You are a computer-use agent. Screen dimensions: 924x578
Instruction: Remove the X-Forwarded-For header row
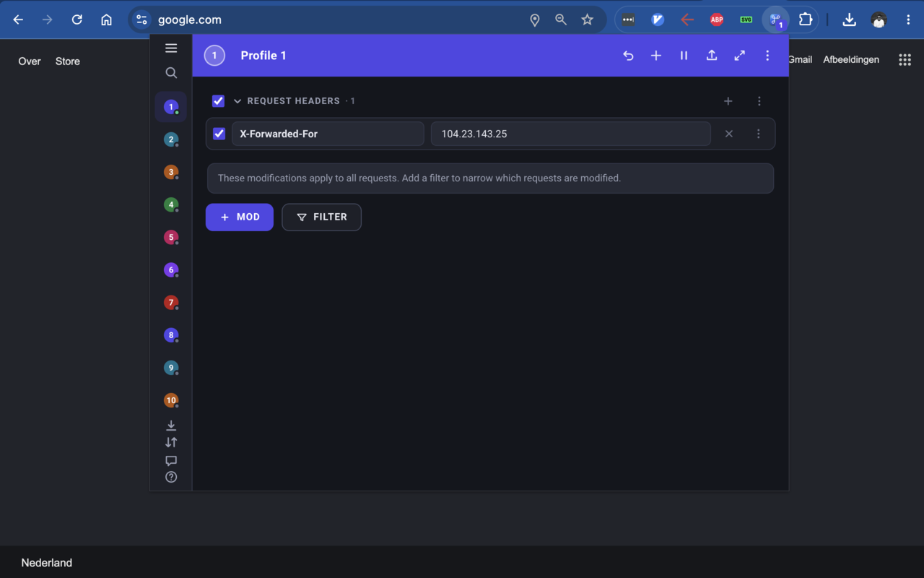[x=729, y=134]
